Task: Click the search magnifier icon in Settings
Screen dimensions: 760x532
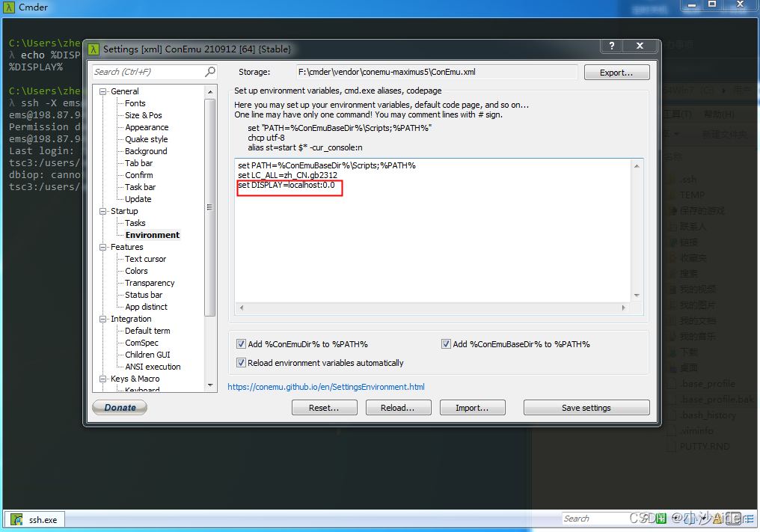Action: coord(210,72)
